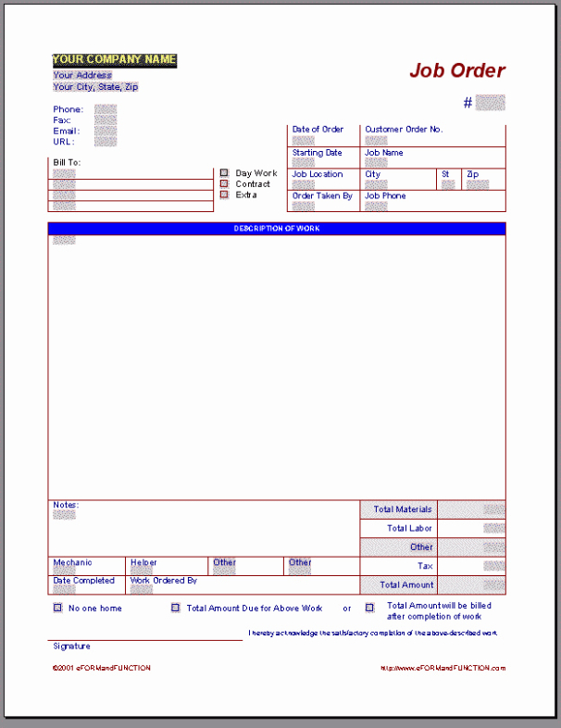Check Total Amount will be billed box
The image size is (561, 728).
(370, 609)
